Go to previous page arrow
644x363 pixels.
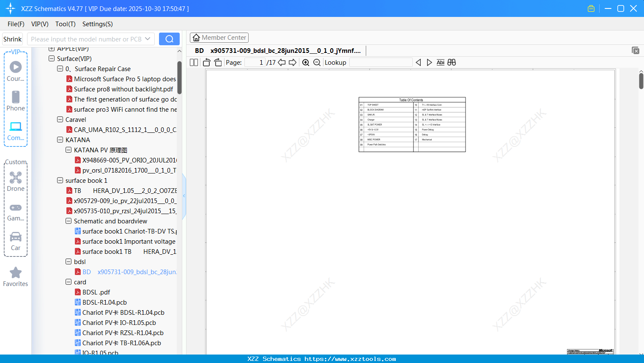tap(282, 62)
